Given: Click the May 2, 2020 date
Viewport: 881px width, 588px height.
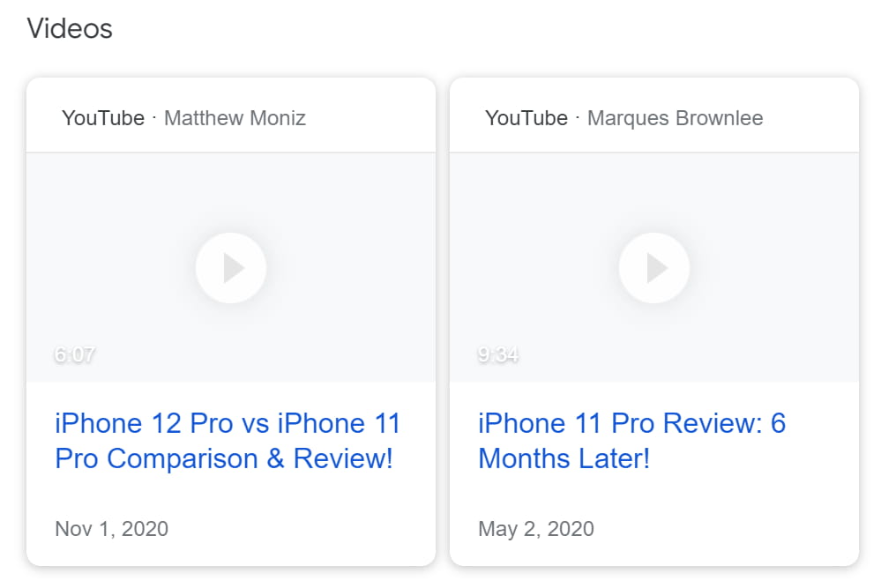Looking at the screenshot, I should (x=536, y=529).
